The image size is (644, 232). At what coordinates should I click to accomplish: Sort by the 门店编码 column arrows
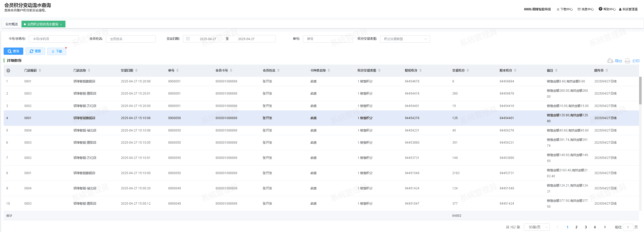(40, 71)
